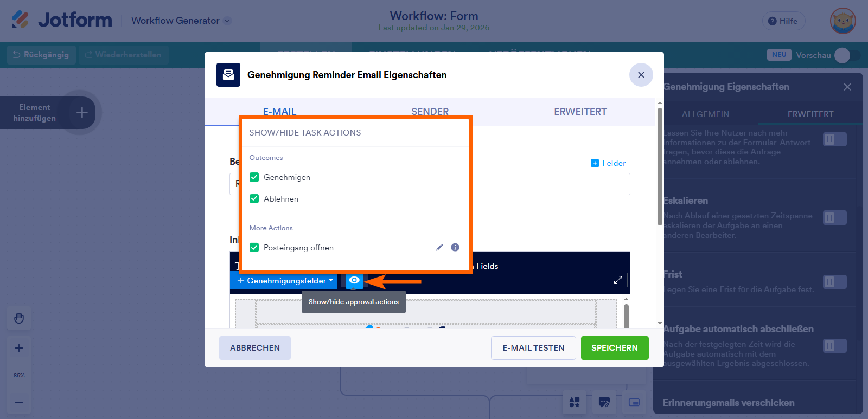
Task: Open the Genehmigungsfelder dropdown
Action: pyautogui.click(x=285, y=281)
